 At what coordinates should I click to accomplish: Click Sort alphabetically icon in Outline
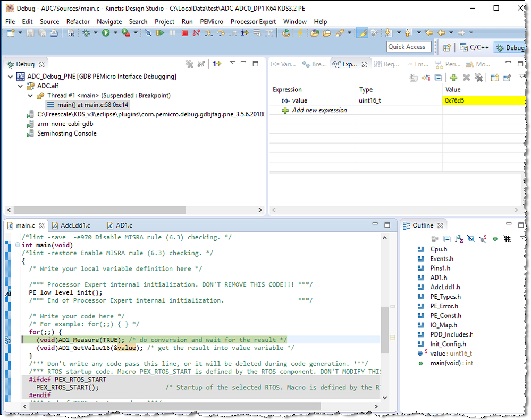(x=459, y=239)
